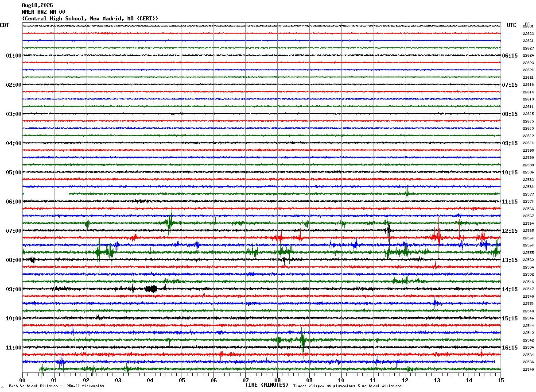Click the dense black burst on 09:00 trace
Screen dimensions: 536x392
pyautogui.click(x=151, y=289)
